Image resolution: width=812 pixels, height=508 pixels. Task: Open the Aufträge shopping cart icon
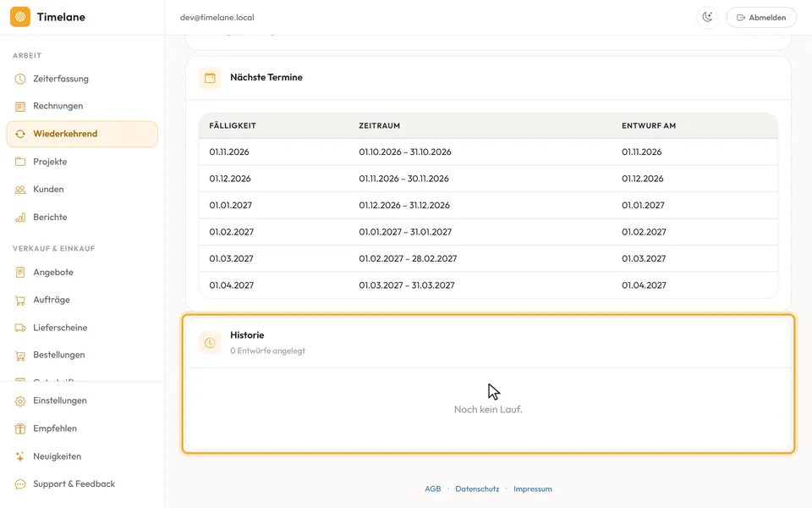pos(20,300)
